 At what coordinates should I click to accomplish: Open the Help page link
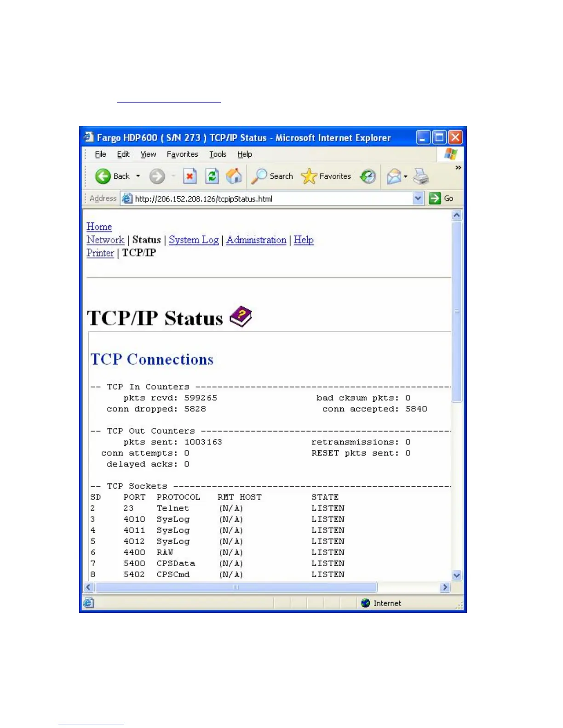pyautogui.click(x=304, y=240)
